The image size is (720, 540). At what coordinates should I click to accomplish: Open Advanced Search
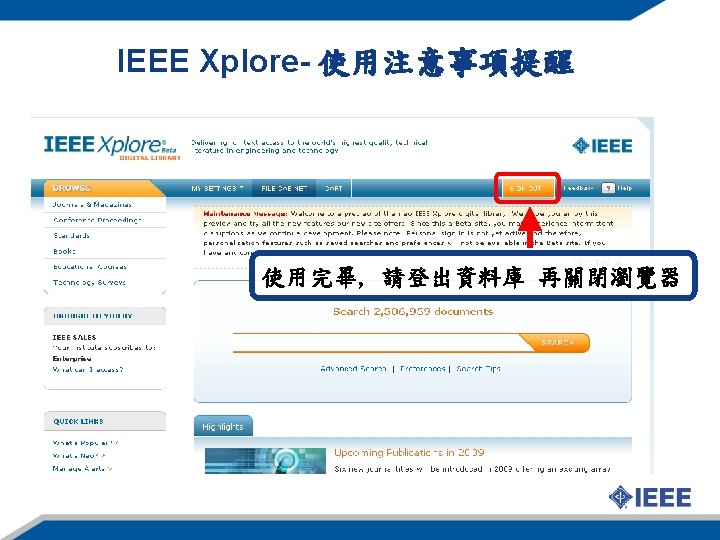click(353, 369)
